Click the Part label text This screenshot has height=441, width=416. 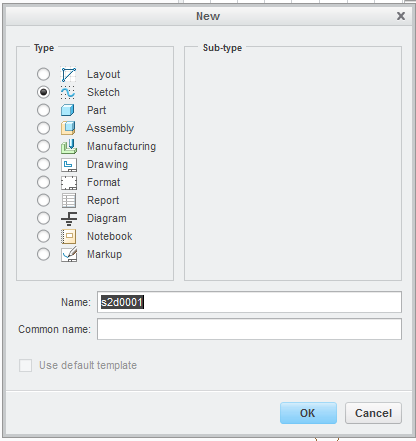97,110
